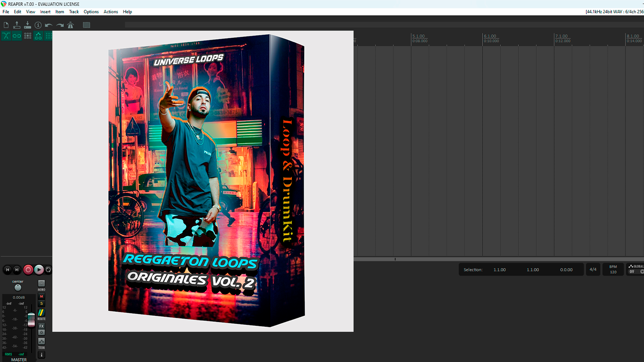Screen dimensions: 644x362
Task: Open the Item menu
Action: 60,12
